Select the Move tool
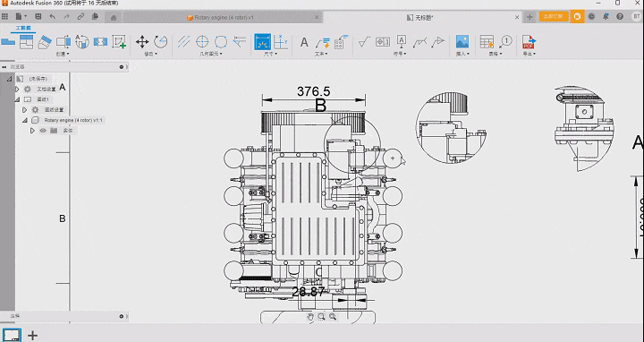 point(142,42)
